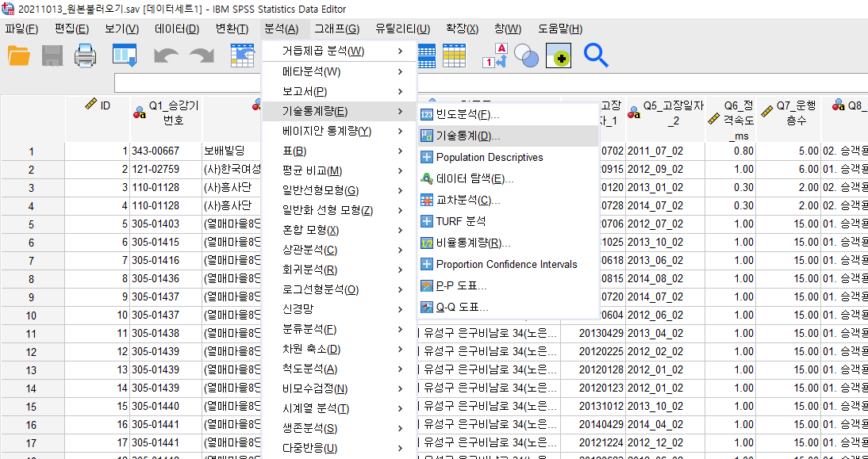Open the 그래프(G) menu
868x459 pixels.
pos(336,29)
